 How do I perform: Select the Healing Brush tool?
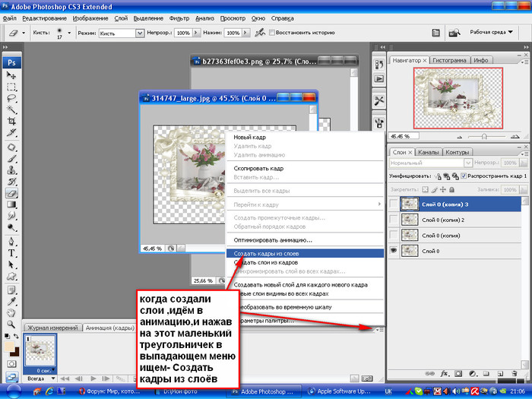coord(11,147)
